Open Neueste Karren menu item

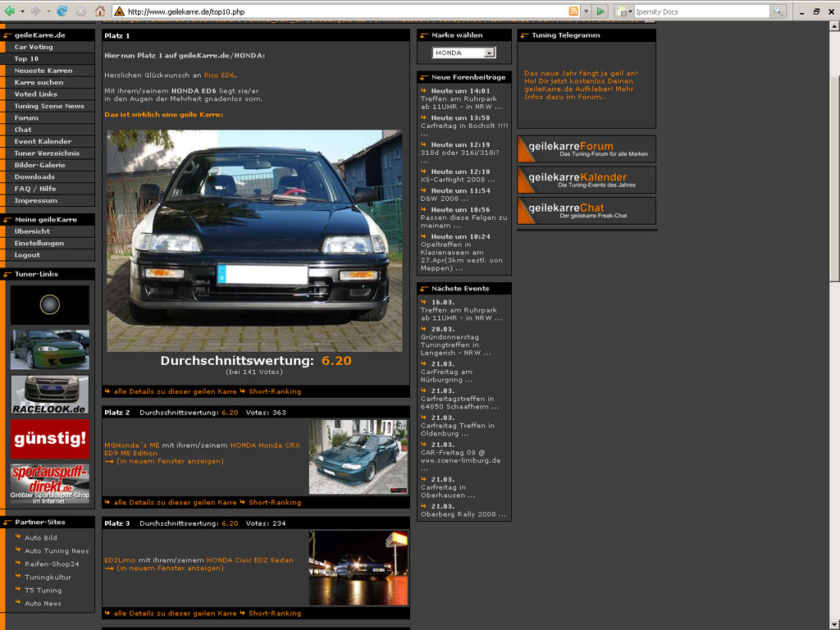43,71
